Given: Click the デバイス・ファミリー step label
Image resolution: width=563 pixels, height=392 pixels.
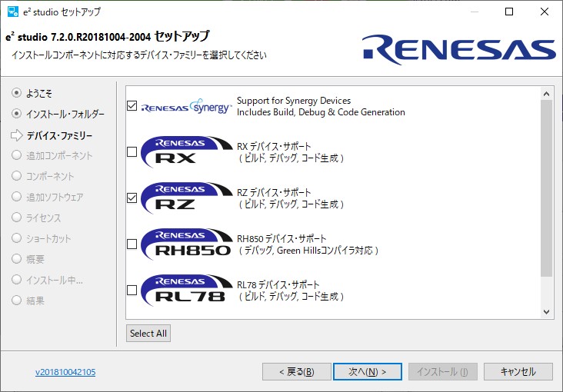Looking at the screenshot, I should click(59, 136).
